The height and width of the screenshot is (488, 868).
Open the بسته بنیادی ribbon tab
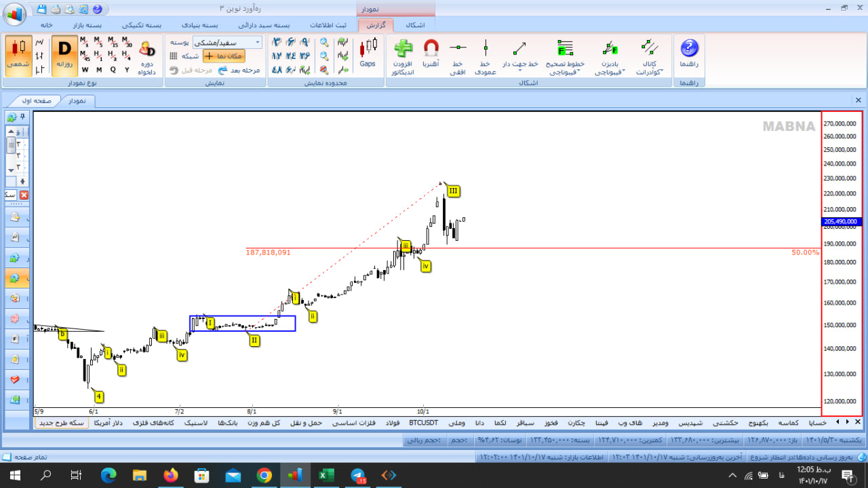coord(199,24)
